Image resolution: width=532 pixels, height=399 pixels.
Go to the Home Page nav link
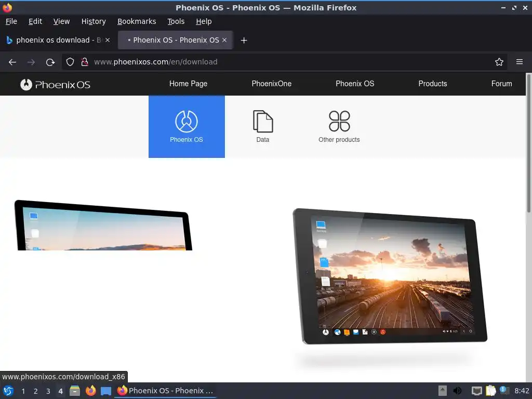coord(188,84)
